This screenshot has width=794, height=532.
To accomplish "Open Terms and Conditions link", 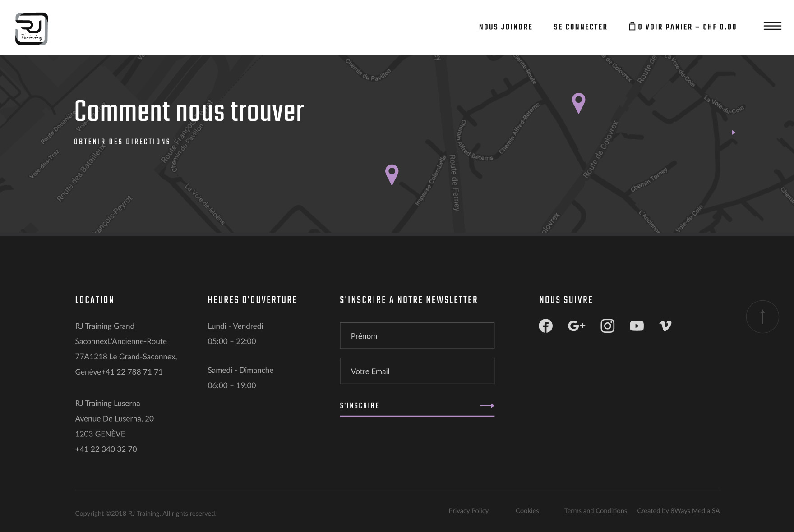I will pos(595,511).
